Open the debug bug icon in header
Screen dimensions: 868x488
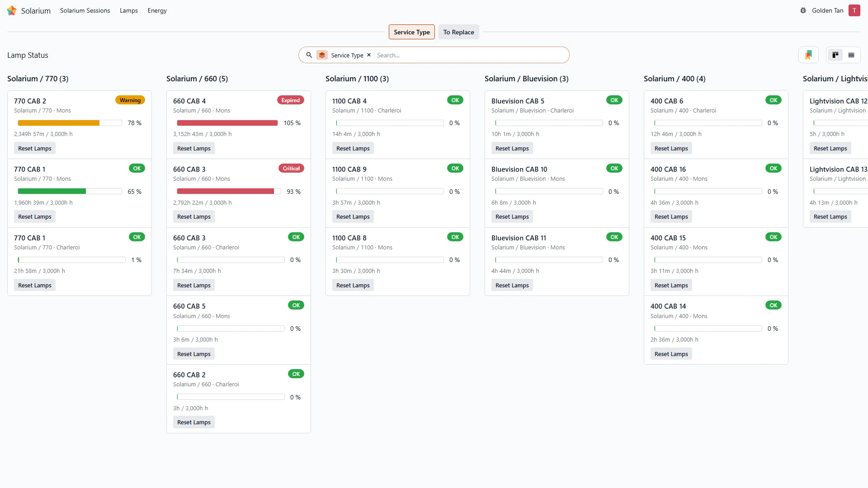[x=803, y=10]
